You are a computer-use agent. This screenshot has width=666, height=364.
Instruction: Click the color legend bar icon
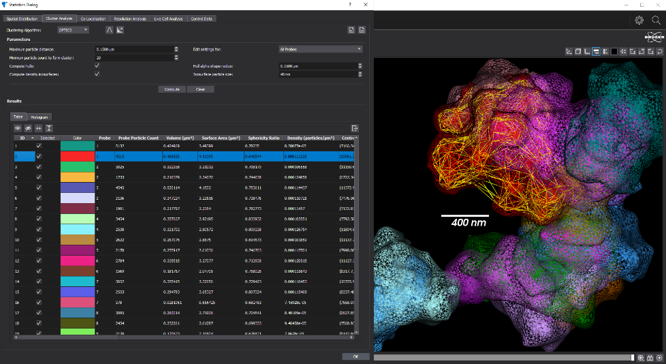[605, 51]
